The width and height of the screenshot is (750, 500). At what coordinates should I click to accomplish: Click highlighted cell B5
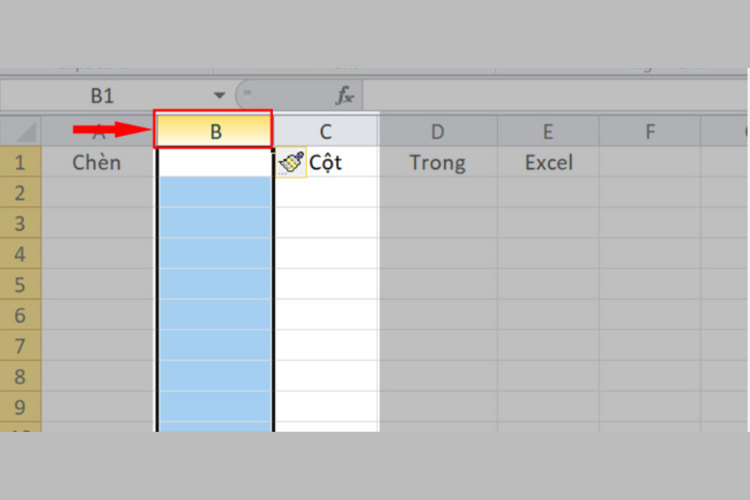[215, 285]
